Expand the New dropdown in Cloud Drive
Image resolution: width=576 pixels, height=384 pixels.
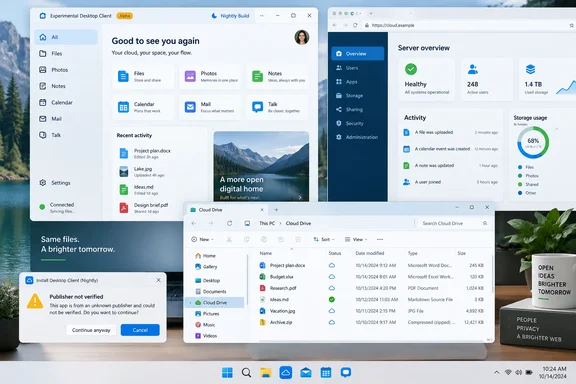coord(202,239)
